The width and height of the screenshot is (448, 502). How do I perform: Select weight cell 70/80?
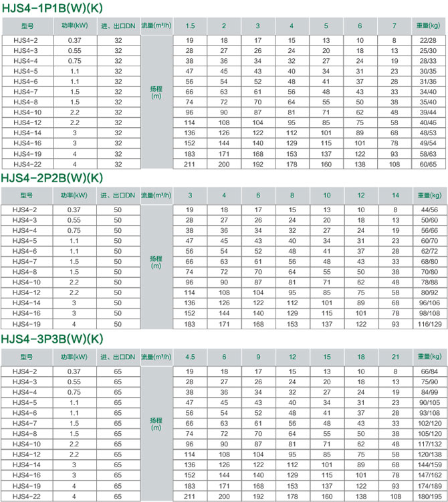[429, 272]
